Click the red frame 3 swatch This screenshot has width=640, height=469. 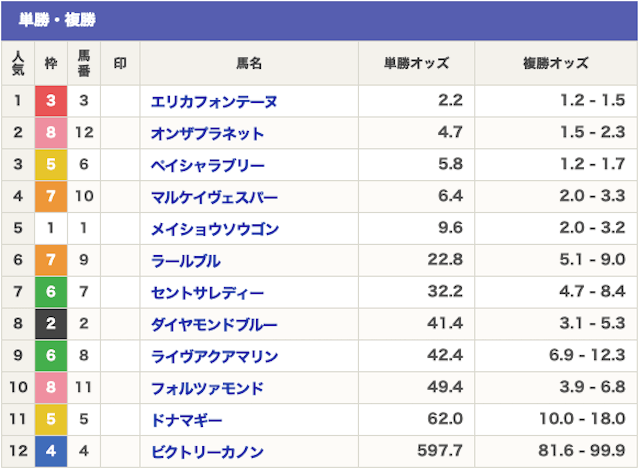51,101
